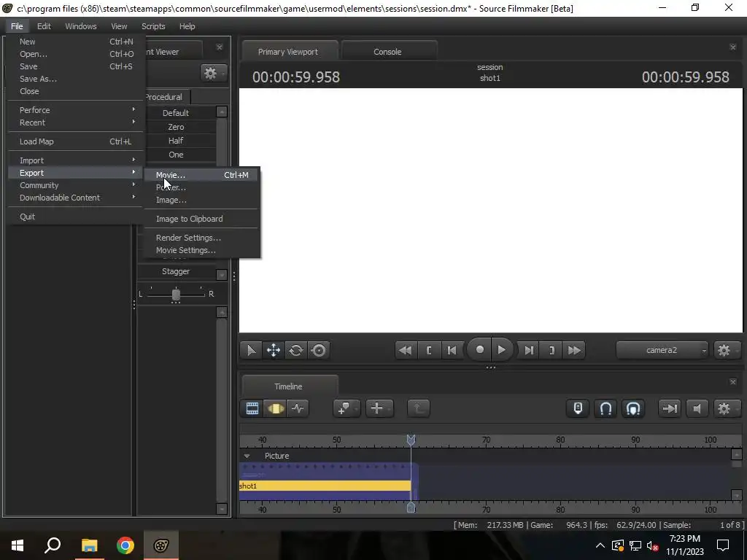
Task: Start recording with the record button
Action: click(480, 350)
